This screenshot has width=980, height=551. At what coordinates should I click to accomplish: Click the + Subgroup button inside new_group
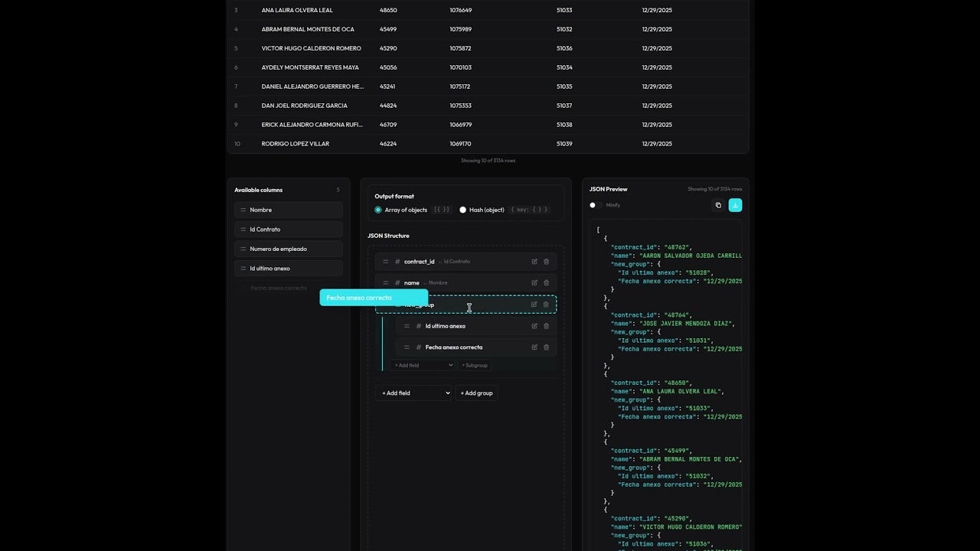click(474, 365)
